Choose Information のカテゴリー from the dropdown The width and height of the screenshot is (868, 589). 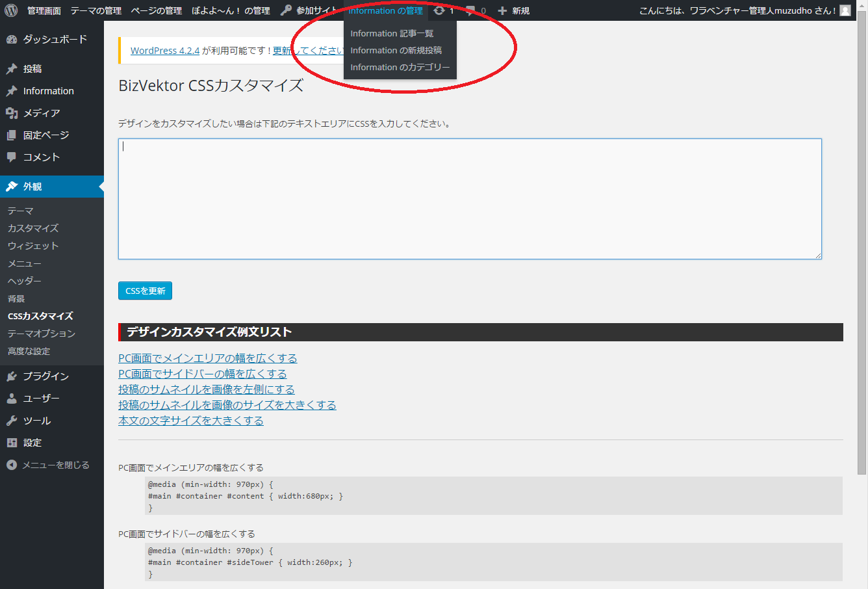(x=400, y=67)
